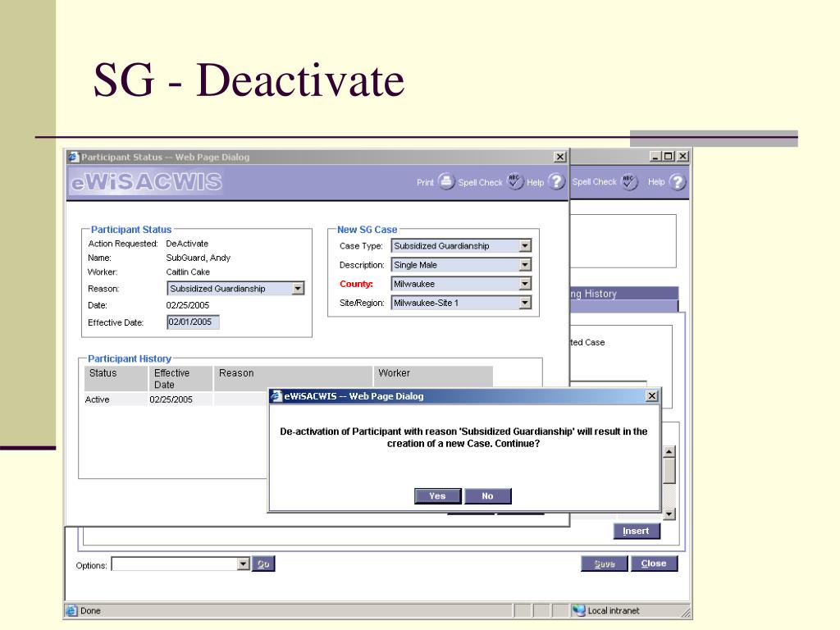
Task: Click the Help icon in the background window
Action: coord(677,181)
